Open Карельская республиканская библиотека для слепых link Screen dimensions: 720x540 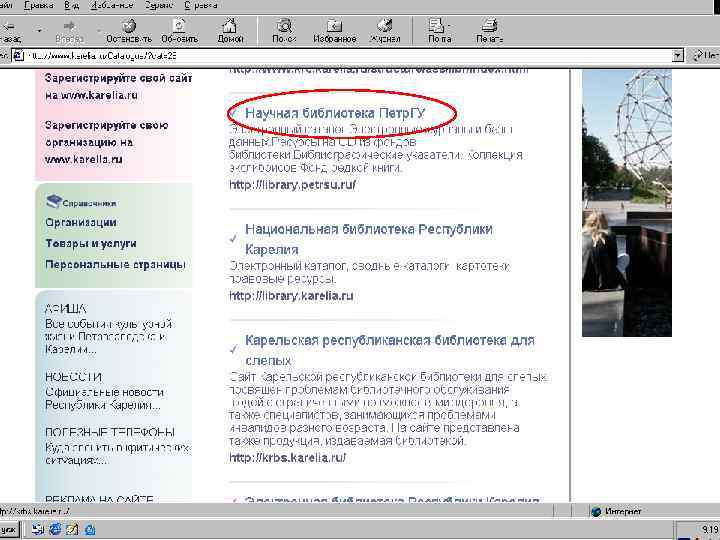pyautogui.click(x=390, y=350)
